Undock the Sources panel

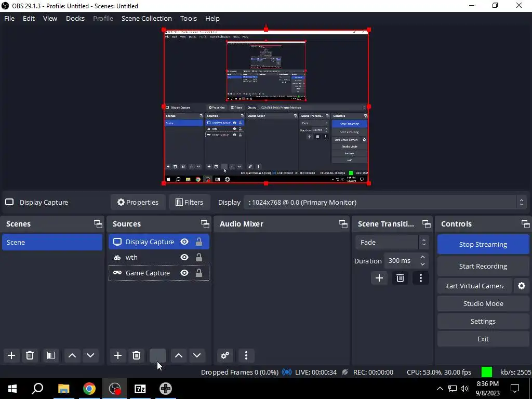coord(205,223)
